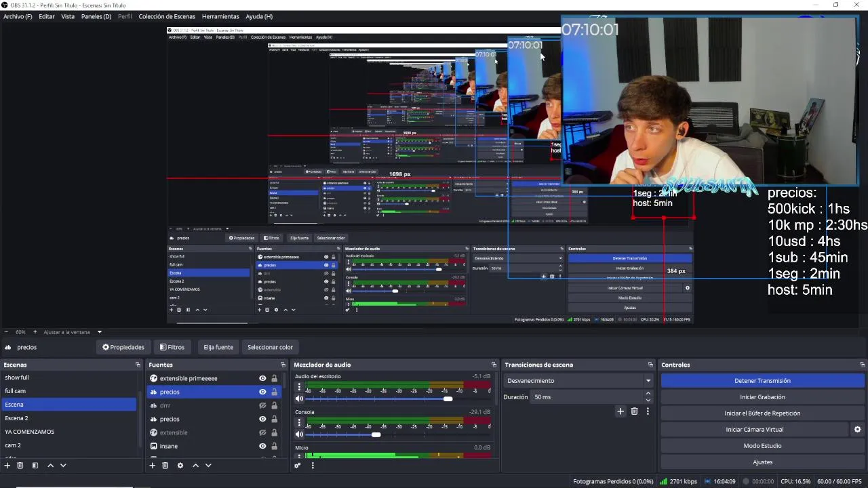Image resolution: width=868 pixels, height=488 pixels.
Task: Open the Vista menu
Action: (x=68, y=16)
